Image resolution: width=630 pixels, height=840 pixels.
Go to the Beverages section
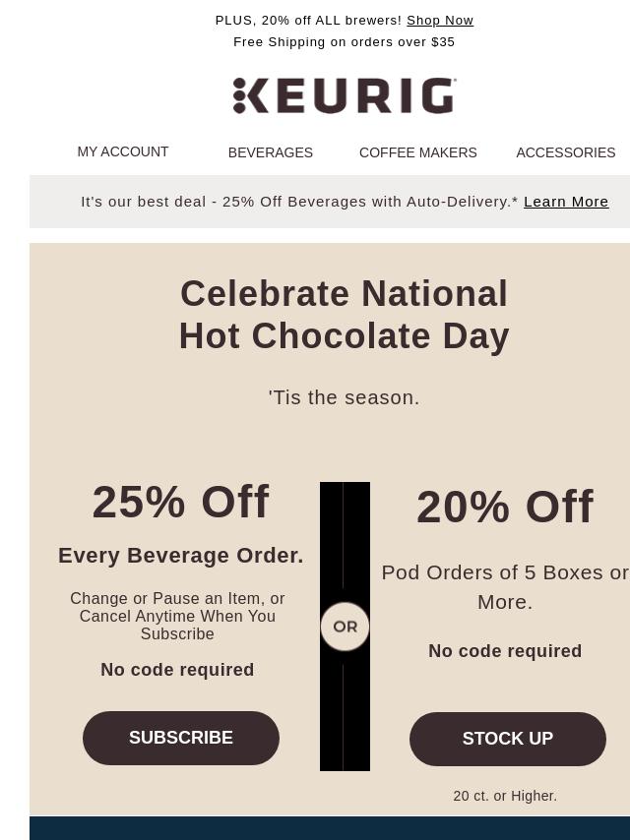271,152
